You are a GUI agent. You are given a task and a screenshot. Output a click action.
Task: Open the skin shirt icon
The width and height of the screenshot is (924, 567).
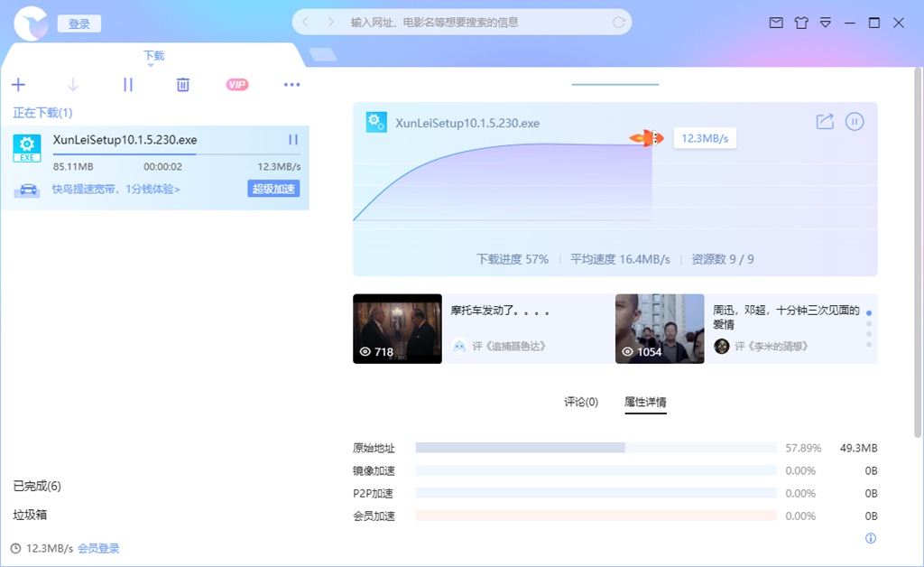click(x=801, y=23)
